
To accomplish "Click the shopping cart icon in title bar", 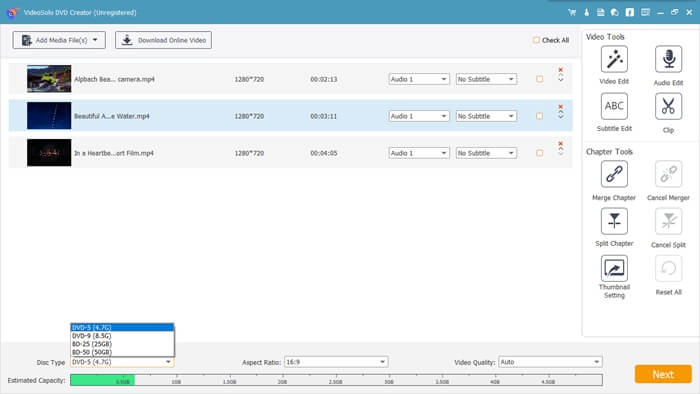I will 572,12.
